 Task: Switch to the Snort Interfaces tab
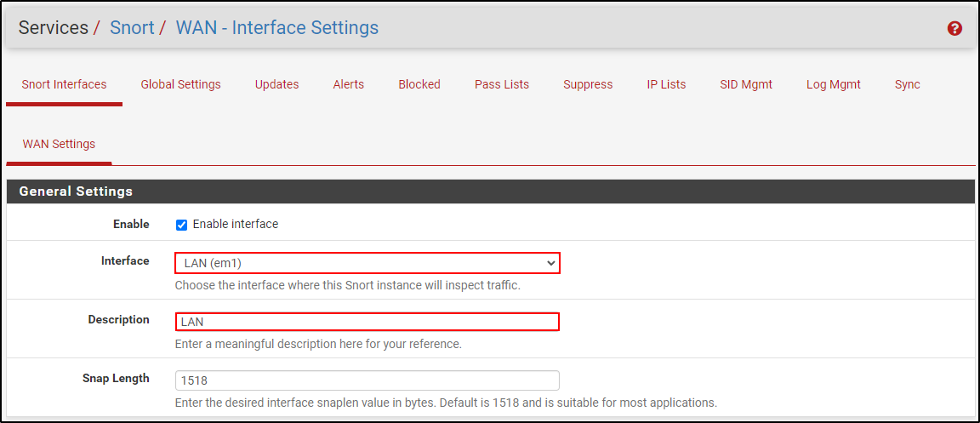64,84
